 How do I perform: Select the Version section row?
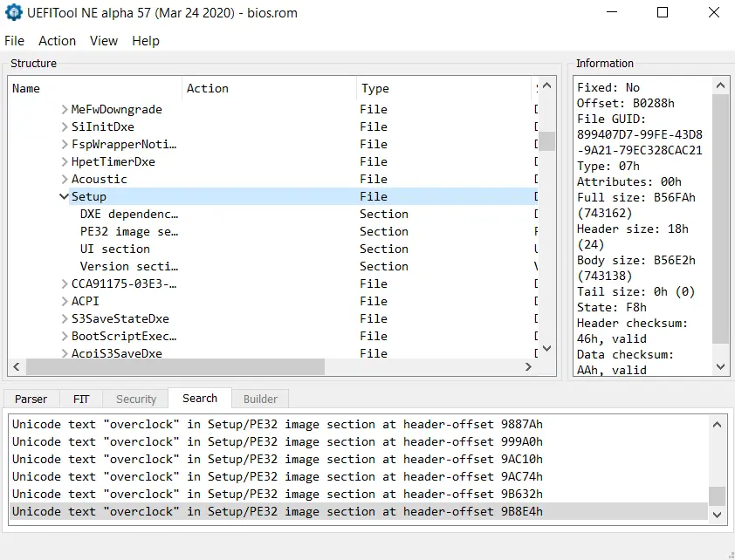tap(273, 266)
